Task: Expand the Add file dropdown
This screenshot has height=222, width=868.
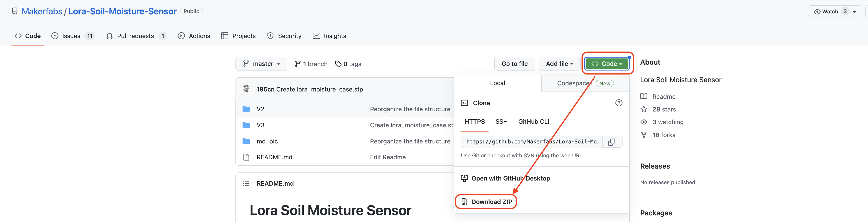Action: click(x=559, y=64)
